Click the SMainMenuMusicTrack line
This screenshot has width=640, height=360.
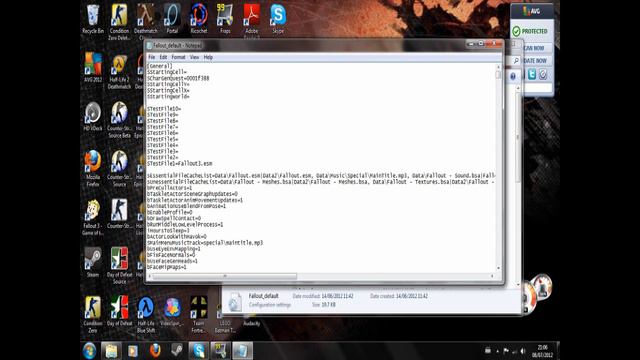205,242
